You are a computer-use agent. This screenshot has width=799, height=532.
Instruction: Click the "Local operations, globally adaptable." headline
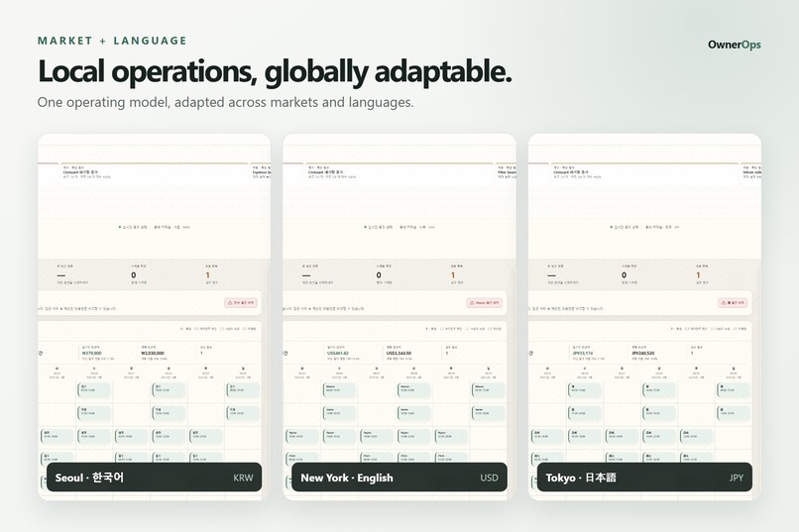coord(275,71)
